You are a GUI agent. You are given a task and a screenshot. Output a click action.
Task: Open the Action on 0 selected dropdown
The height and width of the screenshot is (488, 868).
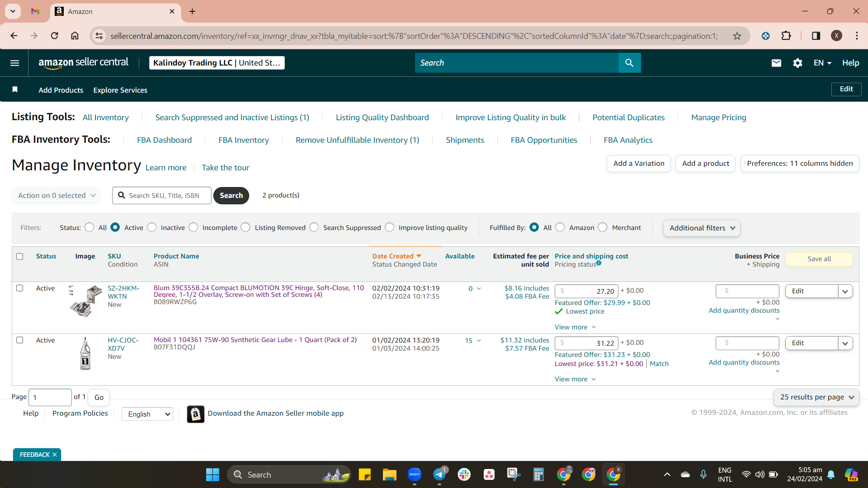pos(57,195)
